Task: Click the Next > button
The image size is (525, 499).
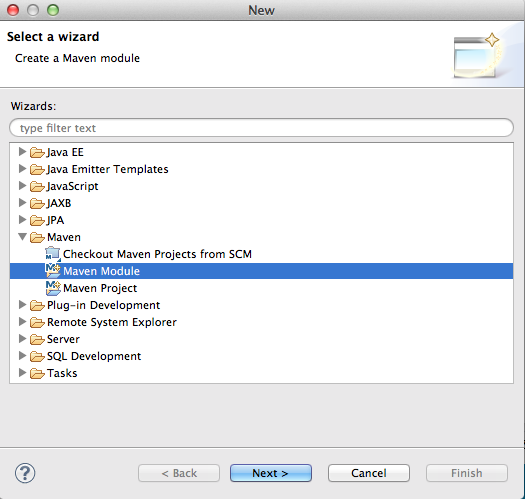Action: [271, 473]
